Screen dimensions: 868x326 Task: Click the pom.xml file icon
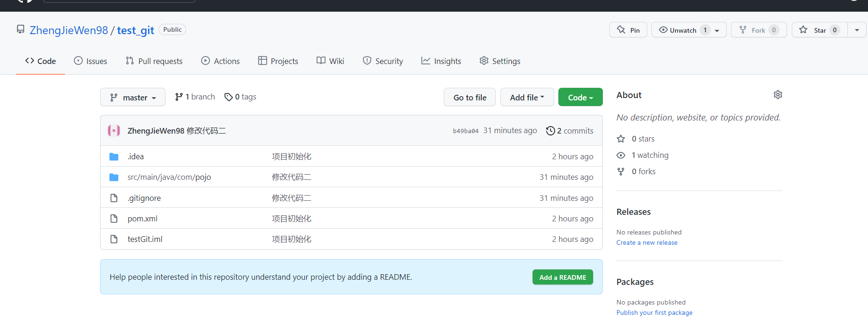tap(114, 219)
